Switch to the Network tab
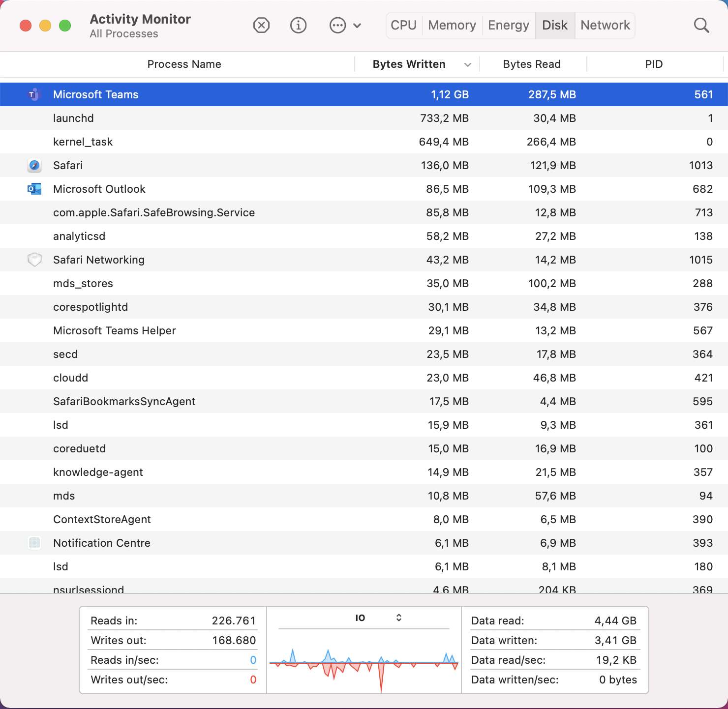Screen dimensions: 728x709 pos(605,25)
